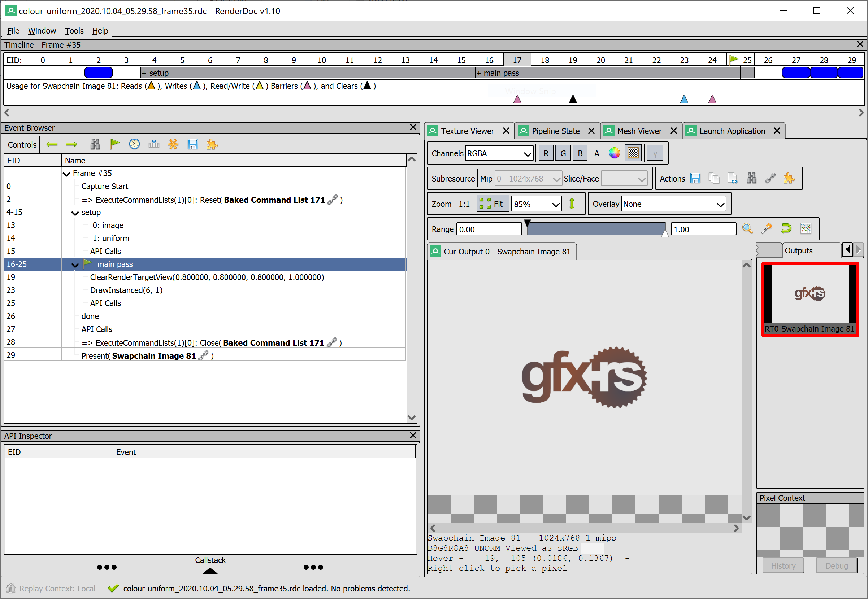The width and height of the screenshot is (868, 599).
Task: Collapse Frame #35 tree node
Action: 66,174
